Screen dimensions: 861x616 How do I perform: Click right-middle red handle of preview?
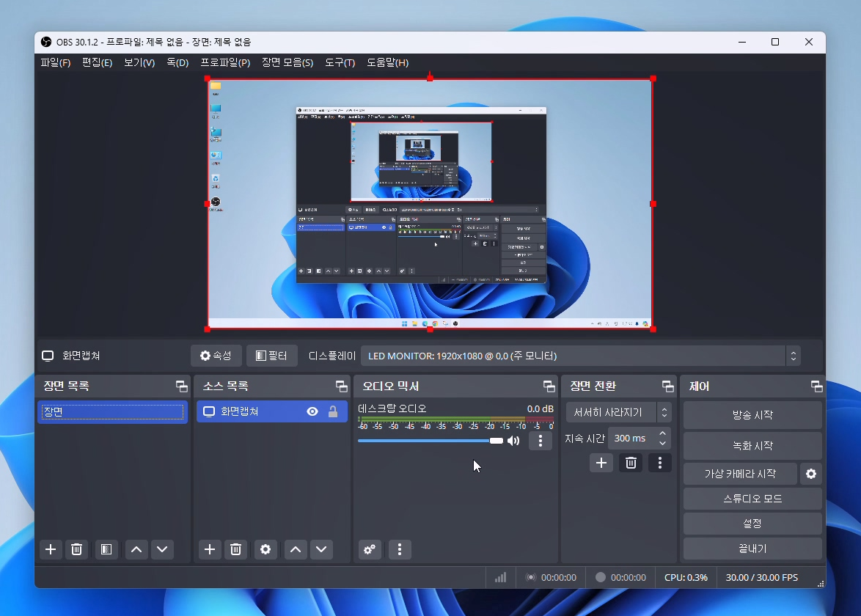point(653,204)
